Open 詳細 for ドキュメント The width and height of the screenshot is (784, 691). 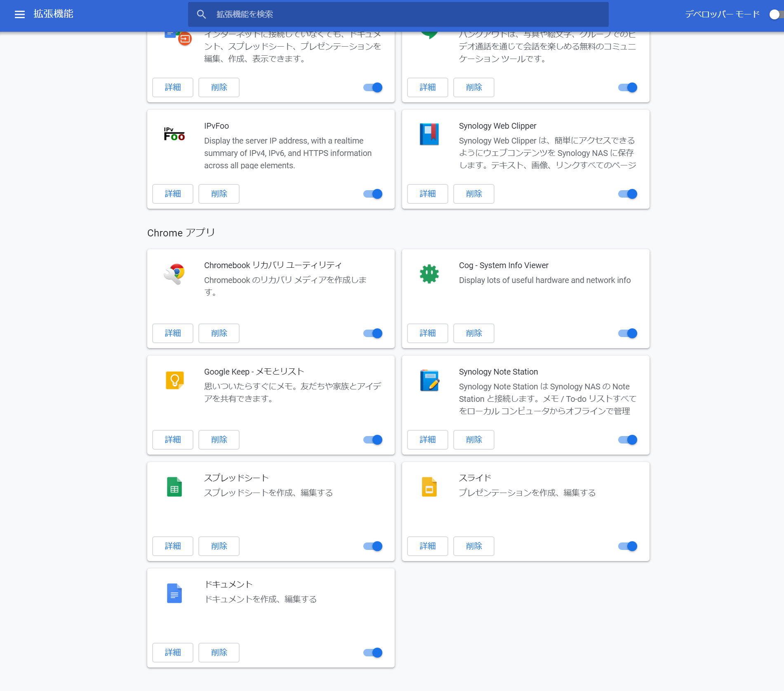point(173,653)
